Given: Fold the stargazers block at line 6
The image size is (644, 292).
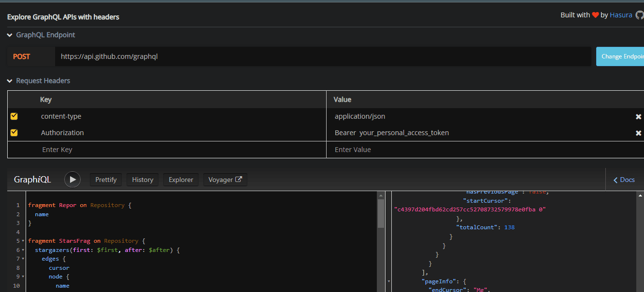Looking at the screenshot, I should (x=23, y=250).
